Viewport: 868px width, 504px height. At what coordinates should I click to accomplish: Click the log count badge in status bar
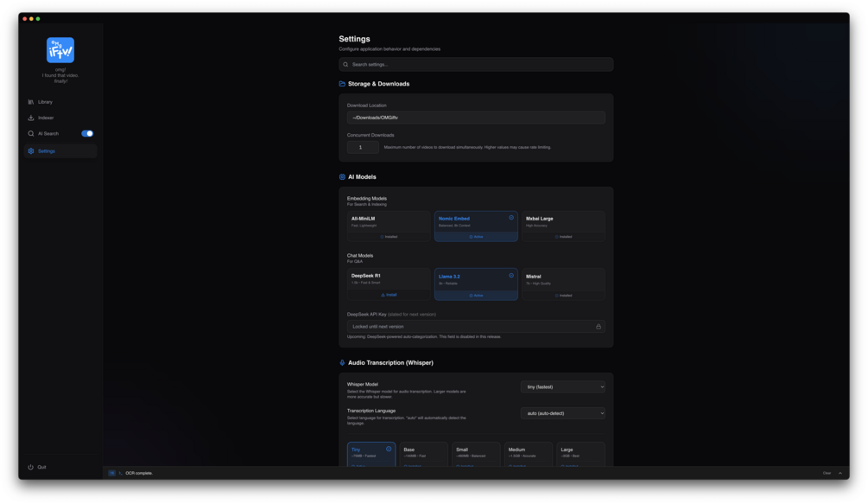(111, 474)
